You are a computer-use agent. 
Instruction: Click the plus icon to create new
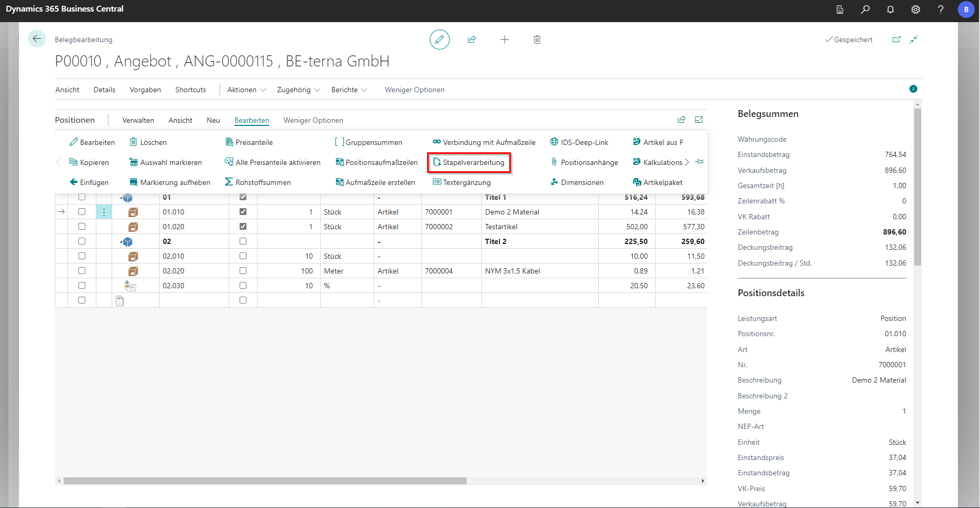504,40
